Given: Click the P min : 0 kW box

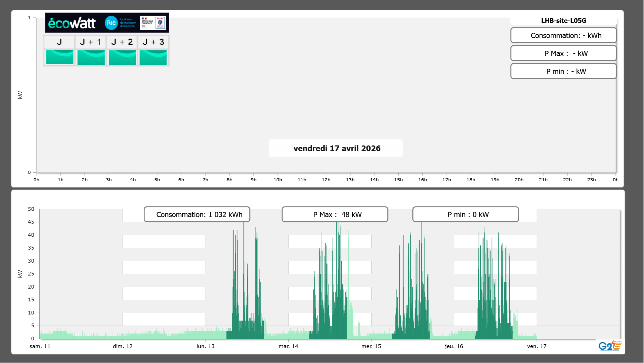Looking at the screenshot, I should click(465, 214).
